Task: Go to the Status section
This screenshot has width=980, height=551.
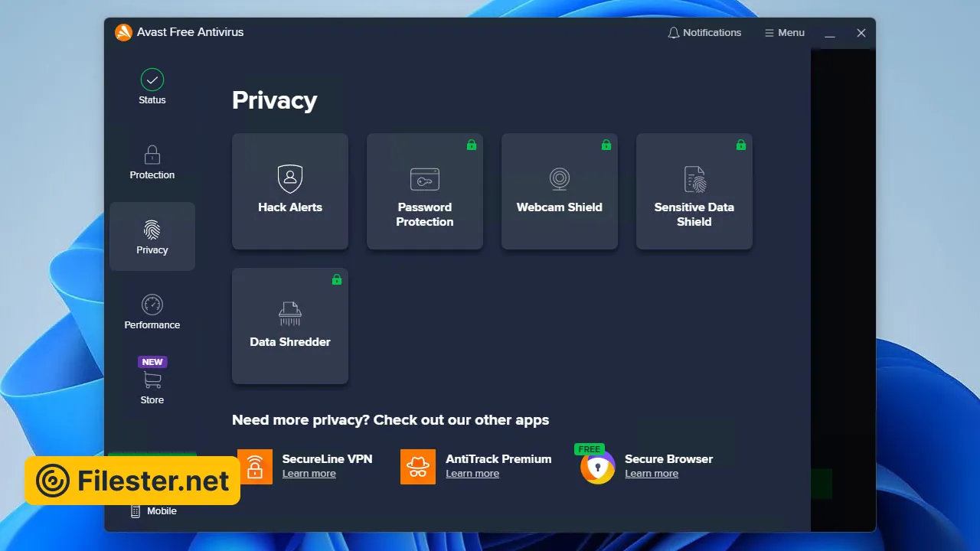Action: (x=152, y=86)
